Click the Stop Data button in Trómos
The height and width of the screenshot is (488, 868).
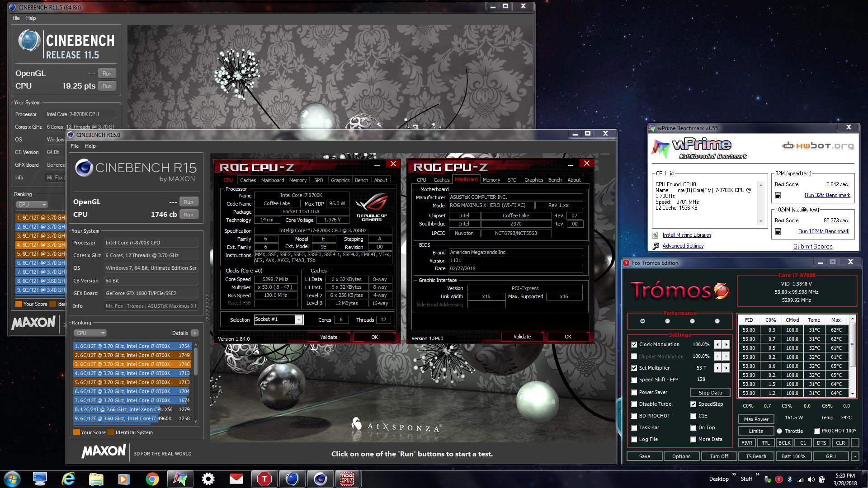pyautogui.click(x=710, y=393)
